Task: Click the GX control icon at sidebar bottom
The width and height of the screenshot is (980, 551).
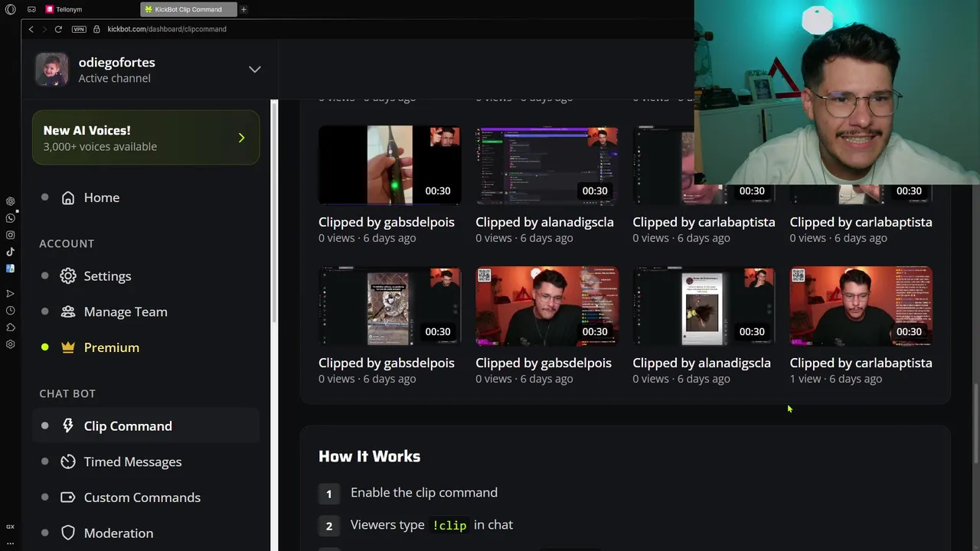Action: click(x=10, y=527)
